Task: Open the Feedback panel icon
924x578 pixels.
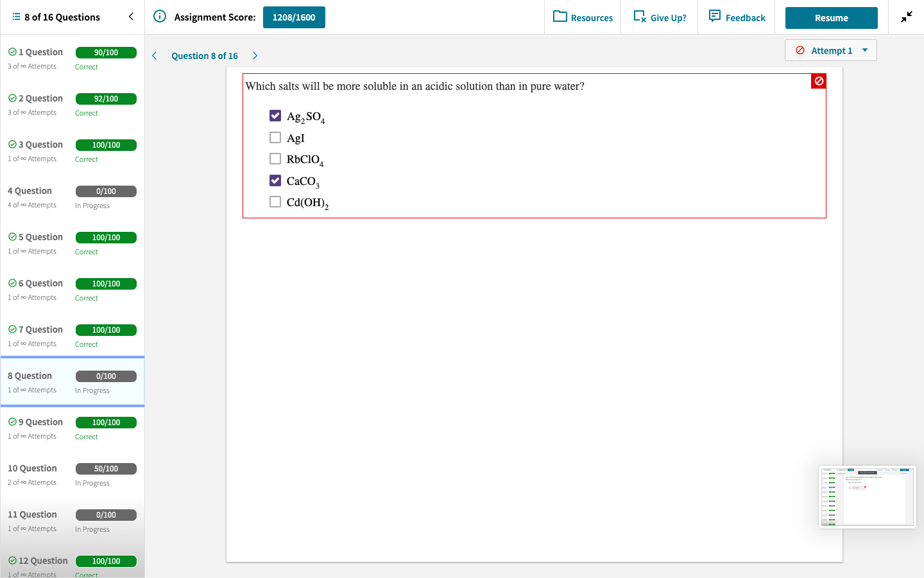Action: coord(714,17)
